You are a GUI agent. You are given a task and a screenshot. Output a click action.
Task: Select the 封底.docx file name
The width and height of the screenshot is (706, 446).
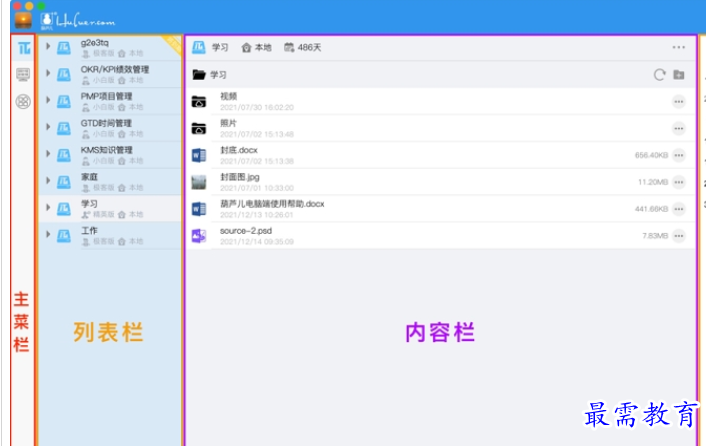coord(239,150)
